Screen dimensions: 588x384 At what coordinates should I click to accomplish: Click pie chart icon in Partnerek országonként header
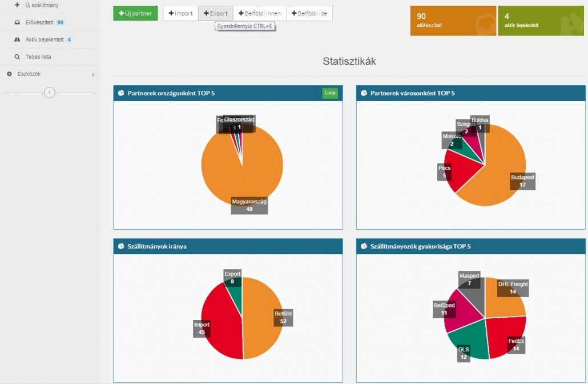tap(121, 93)
